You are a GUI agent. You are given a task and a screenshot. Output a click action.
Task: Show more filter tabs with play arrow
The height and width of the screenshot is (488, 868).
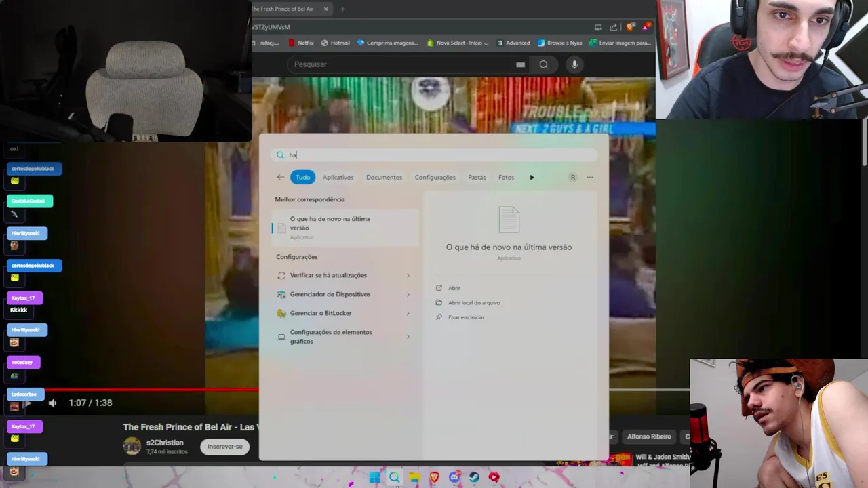(x=532, y=177)
